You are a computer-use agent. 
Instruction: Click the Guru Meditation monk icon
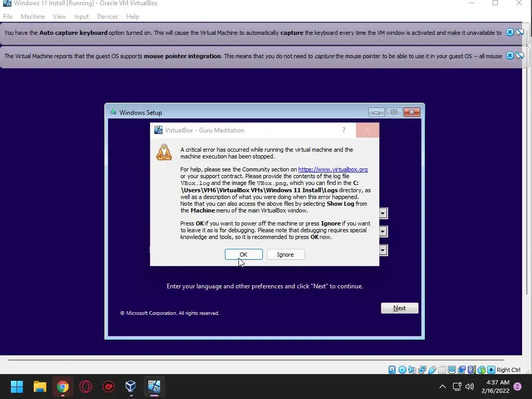pos(164,152)
